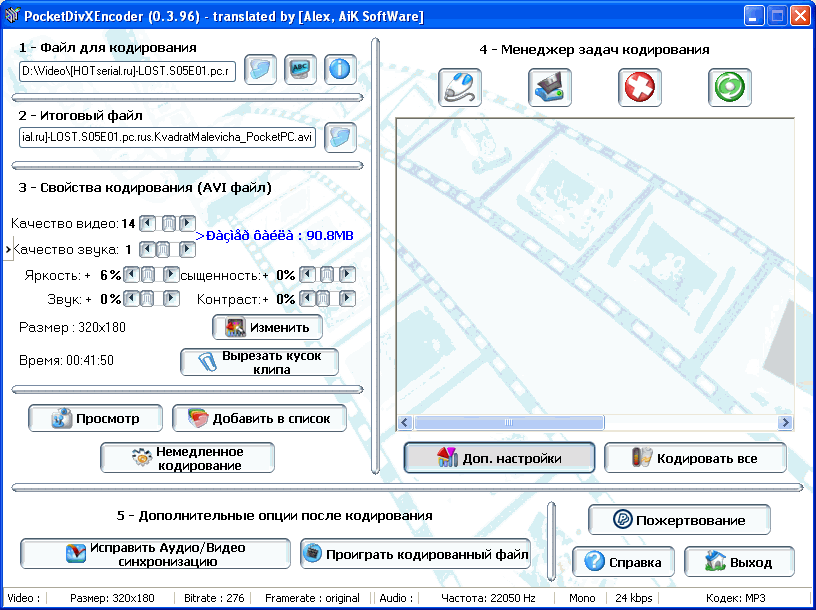Increase brightness (Яркость) right arrow

(x=171, y=274)
